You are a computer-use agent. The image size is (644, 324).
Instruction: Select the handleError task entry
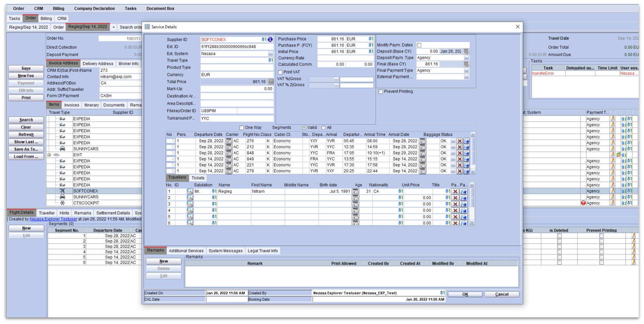coord(548,74)
